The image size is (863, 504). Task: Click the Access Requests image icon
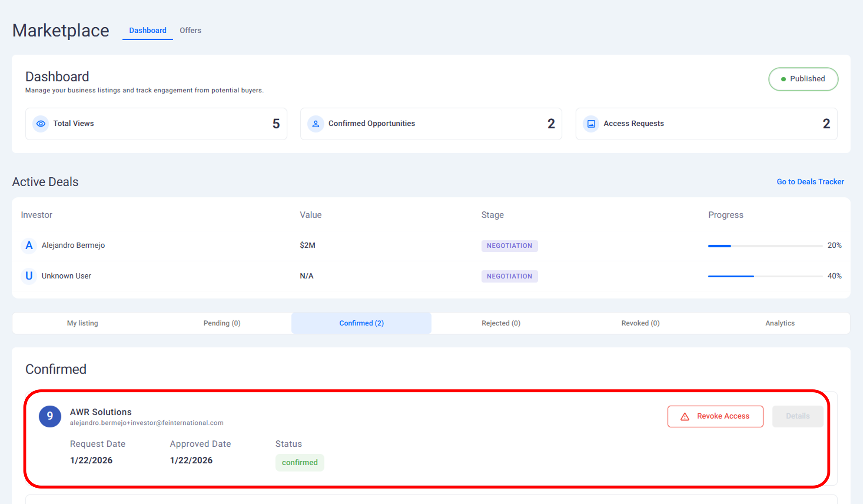click(591, 124)
